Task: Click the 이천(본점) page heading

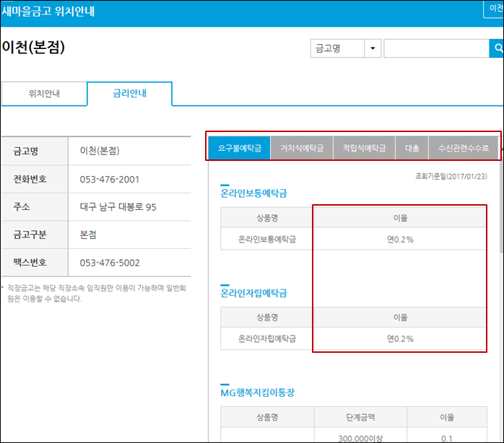Action: pos(33,47)
